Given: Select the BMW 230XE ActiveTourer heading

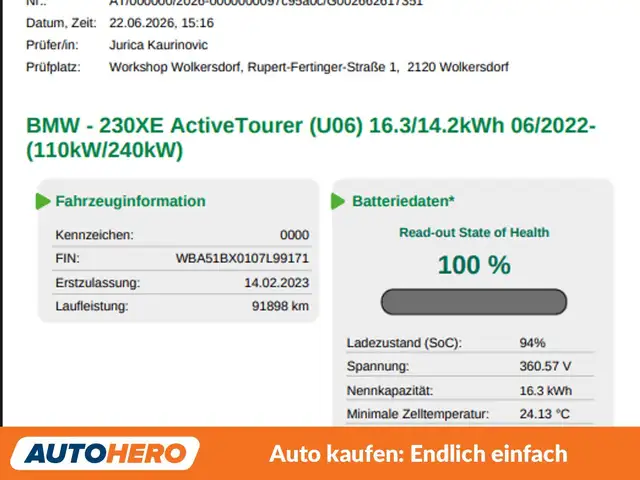Looking at the screenshot, I should point(311,138).
